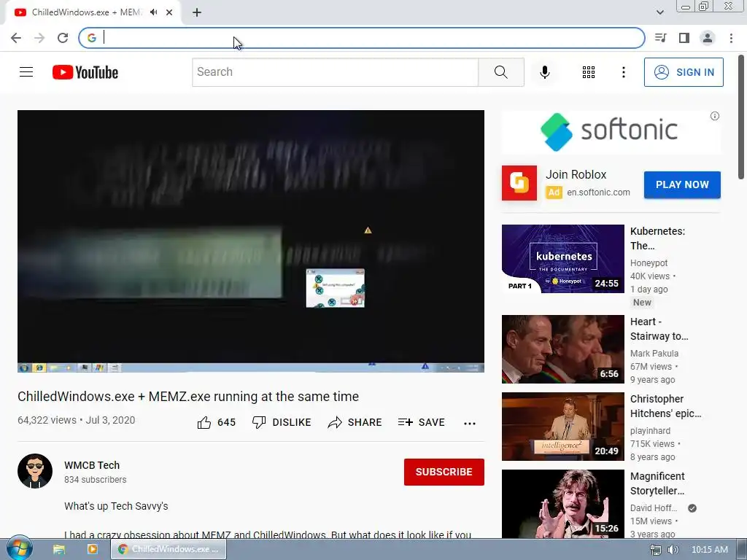Open more actions ellipsis below video
Screen dimensions: 747x560
tap(470, 423)
